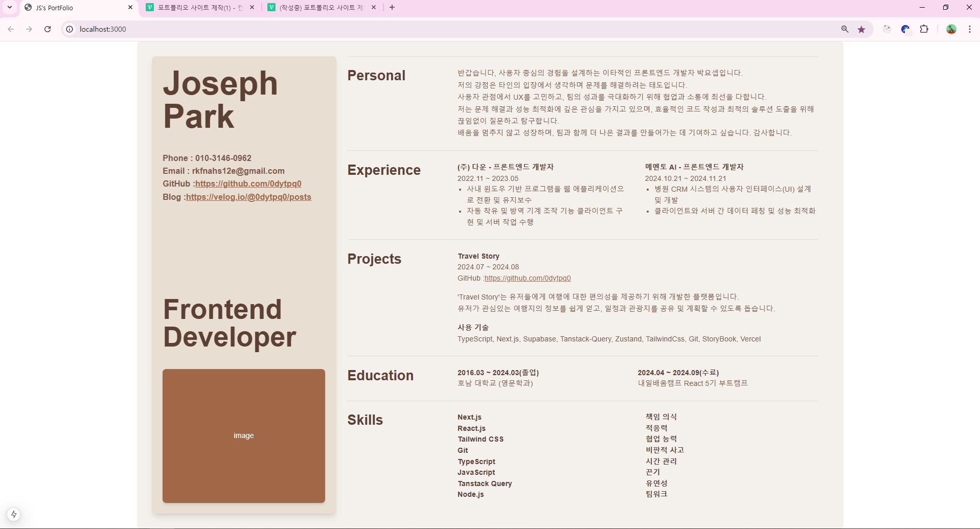This screenshot has height=529, width=980.
Task: Click the Travel Story project title
Action: (478, 256)
